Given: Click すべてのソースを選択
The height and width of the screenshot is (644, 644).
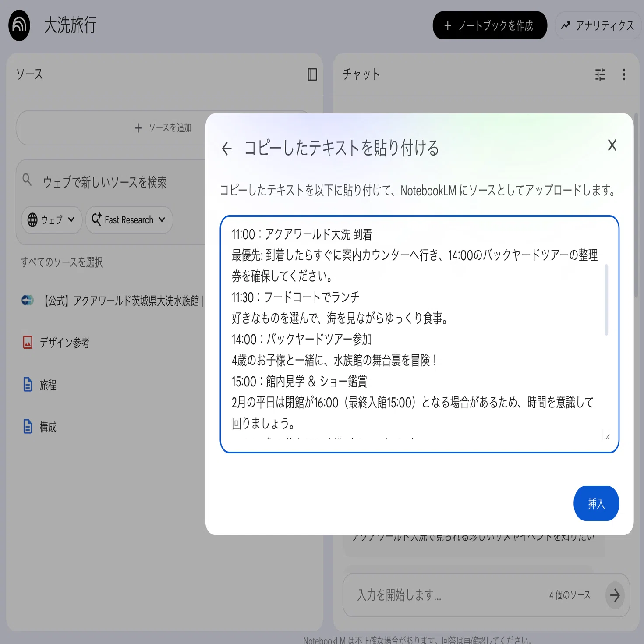Looking at the screenshot, I should (x=62, y=262).
